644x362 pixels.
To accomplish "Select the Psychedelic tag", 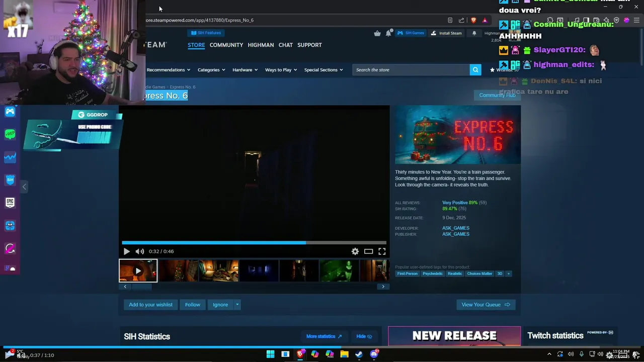I will [433, 274].
